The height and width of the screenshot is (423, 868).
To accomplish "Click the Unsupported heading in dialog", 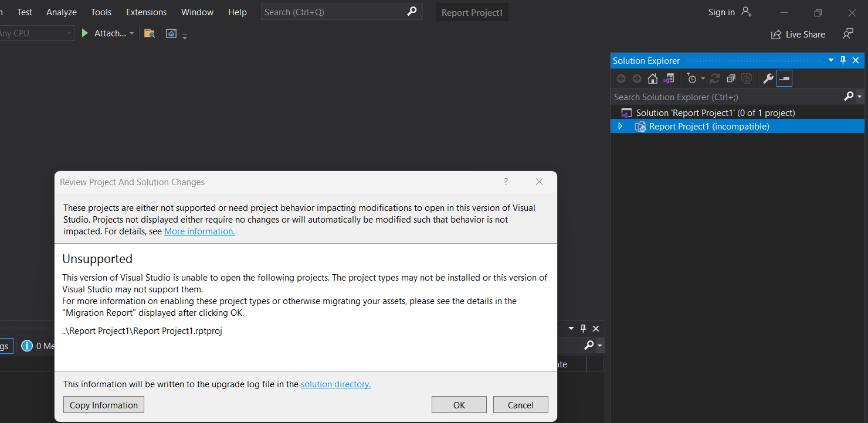I will pos(97,259).
